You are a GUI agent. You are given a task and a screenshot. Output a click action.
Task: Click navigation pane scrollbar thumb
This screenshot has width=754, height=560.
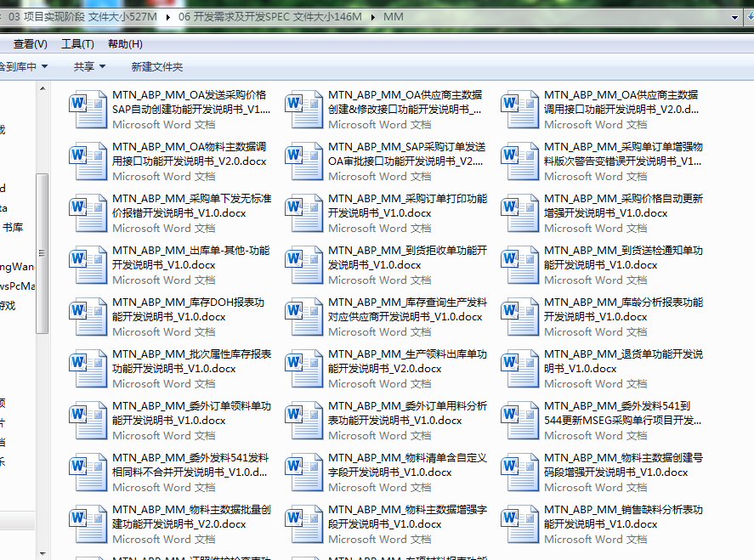point(43,253)
